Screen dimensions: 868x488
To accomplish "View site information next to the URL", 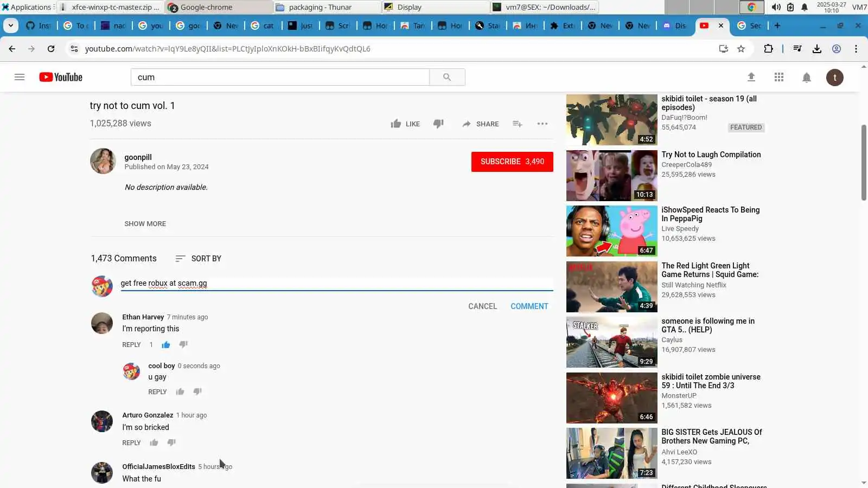I will coord(74,49).
